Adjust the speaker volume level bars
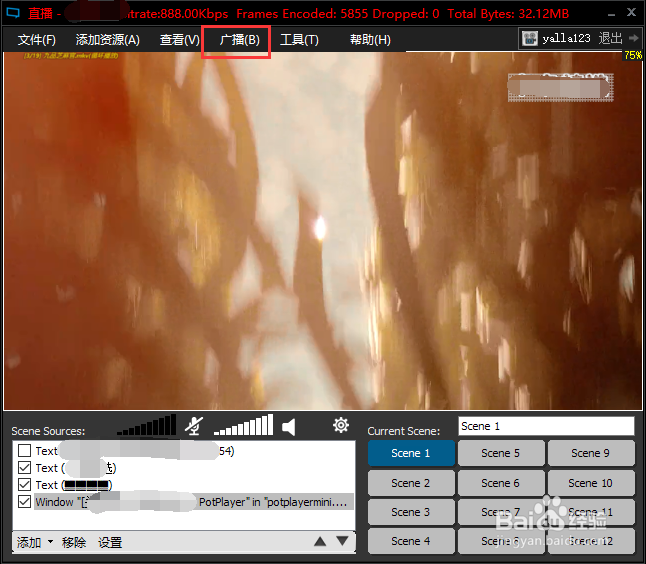 243,425
